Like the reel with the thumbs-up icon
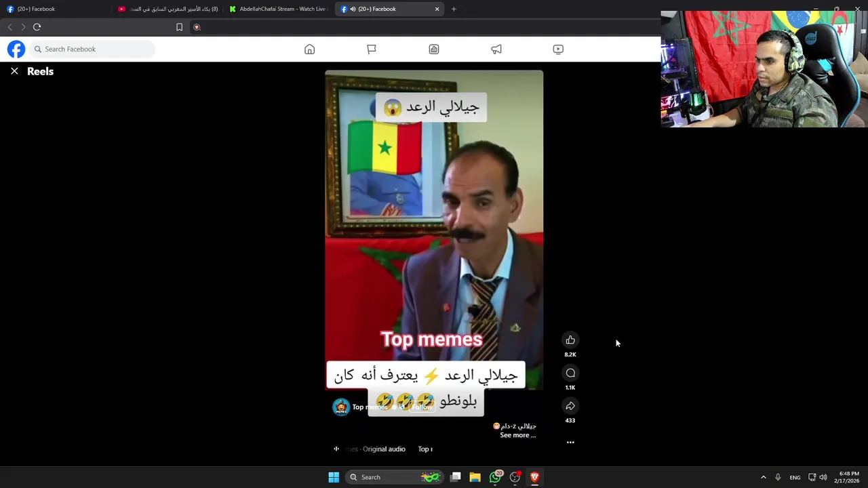The width and height of the screenshot is (868, 488). point(570,340)
